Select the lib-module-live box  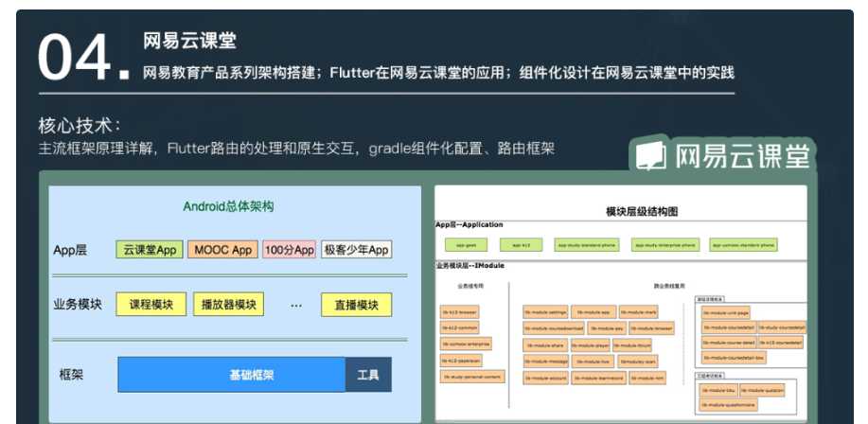593,362
